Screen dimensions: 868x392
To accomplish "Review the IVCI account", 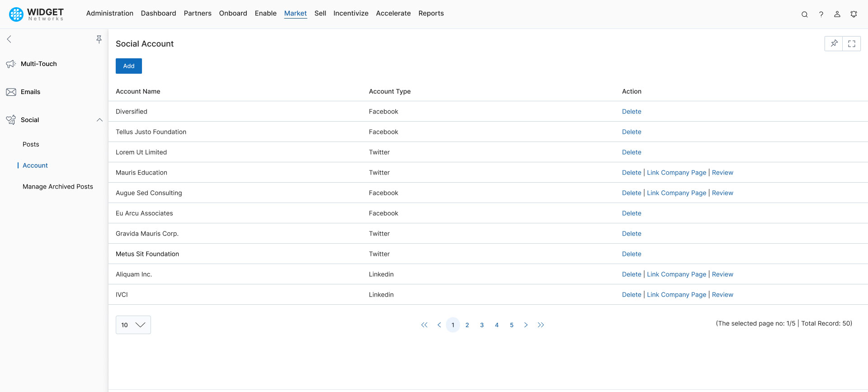I will coord(723,295).
